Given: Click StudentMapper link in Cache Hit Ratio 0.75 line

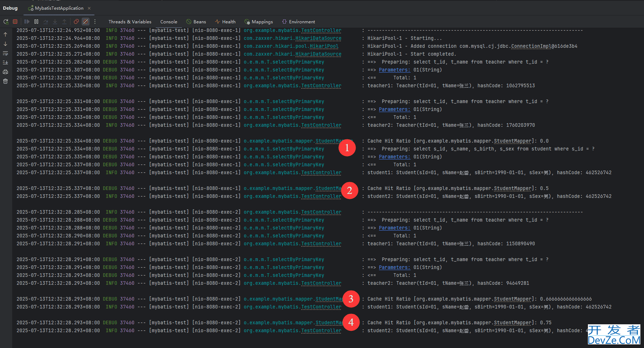Looking at the screenshot, I should click(512, 323).
